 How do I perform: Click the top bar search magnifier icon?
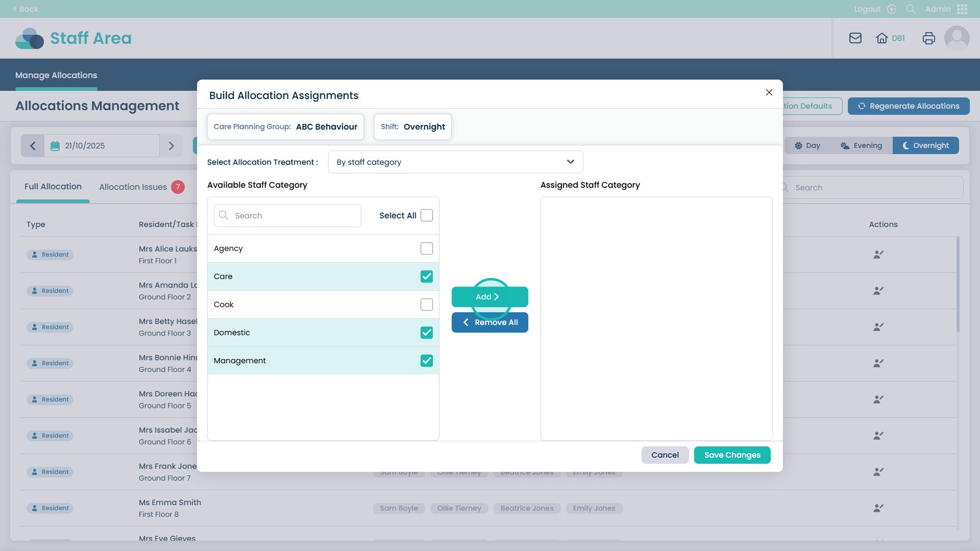(911, 9)
